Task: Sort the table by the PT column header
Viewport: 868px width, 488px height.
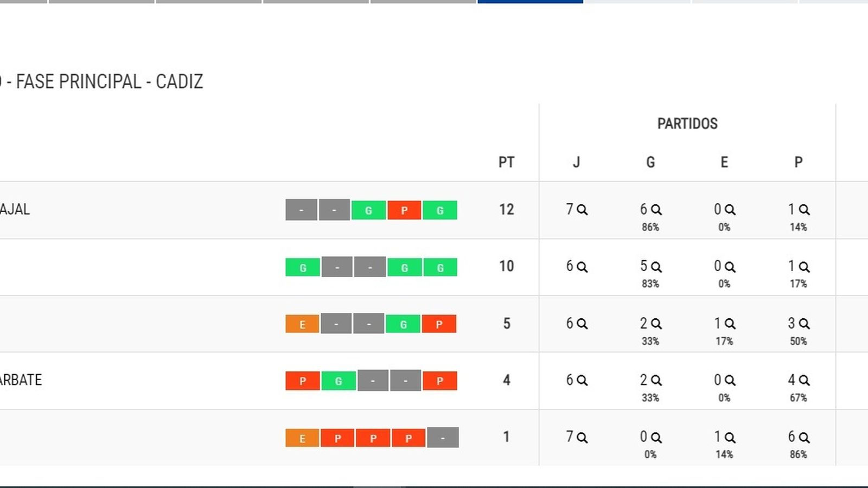Action: tap(507, 162)
